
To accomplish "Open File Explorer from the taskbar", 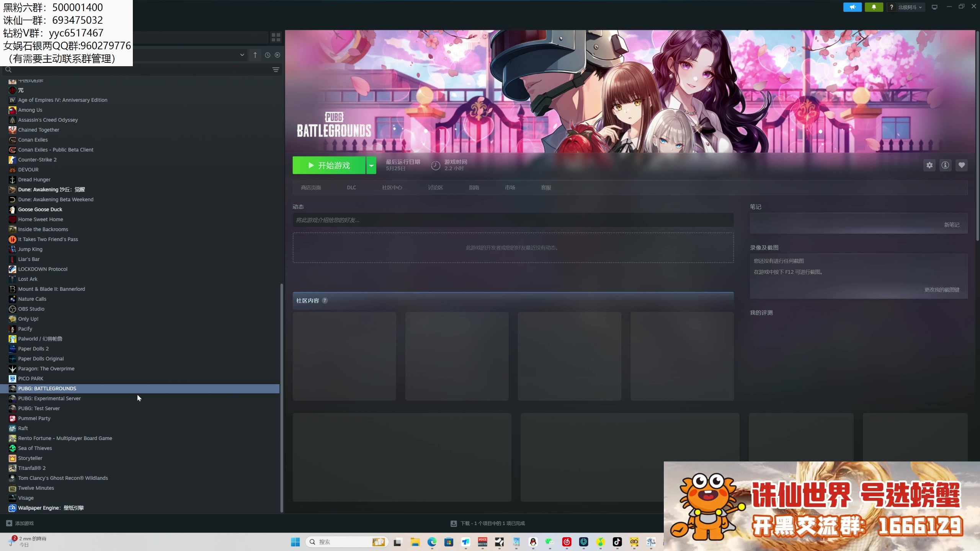I will (415, 542).
